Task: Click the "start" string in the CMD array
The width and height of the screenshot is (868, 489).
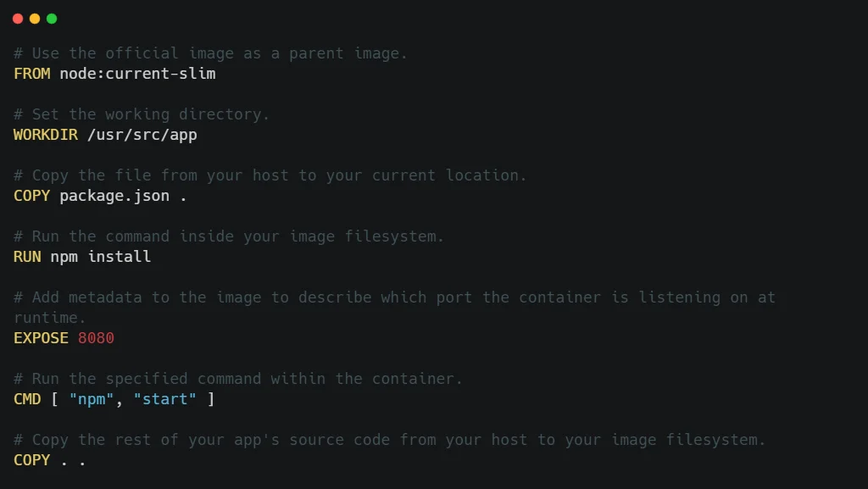Action: (165, 399)
